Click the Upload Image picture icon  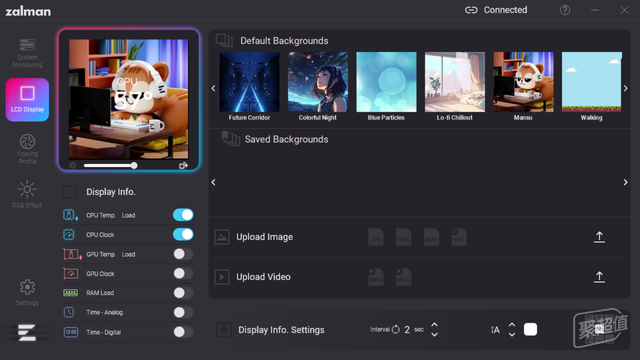point(222,237)
